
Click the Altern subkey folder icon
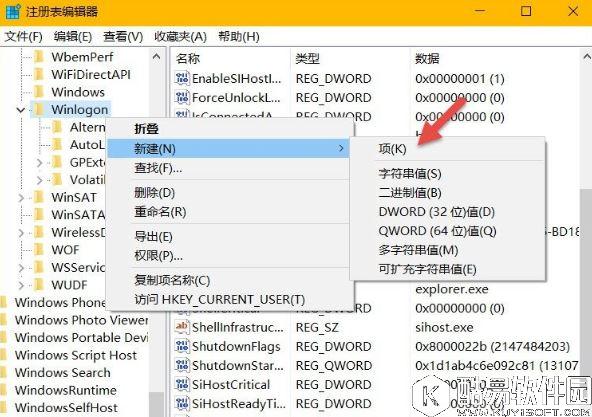57,127
